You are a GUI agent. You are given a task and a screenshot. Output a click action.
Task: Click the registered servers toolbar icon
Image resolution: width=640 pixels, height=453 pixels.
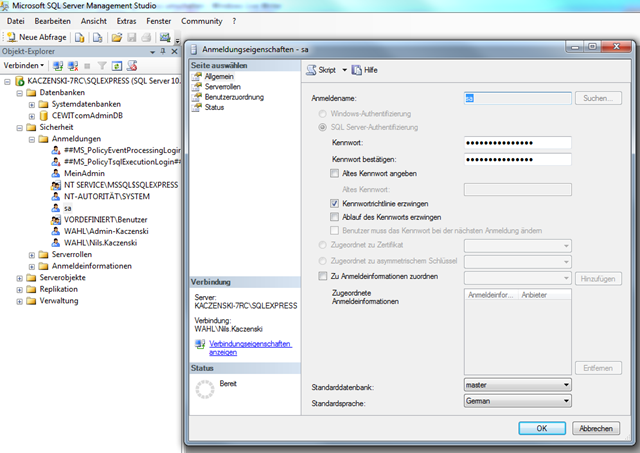[x=165, y=37]
